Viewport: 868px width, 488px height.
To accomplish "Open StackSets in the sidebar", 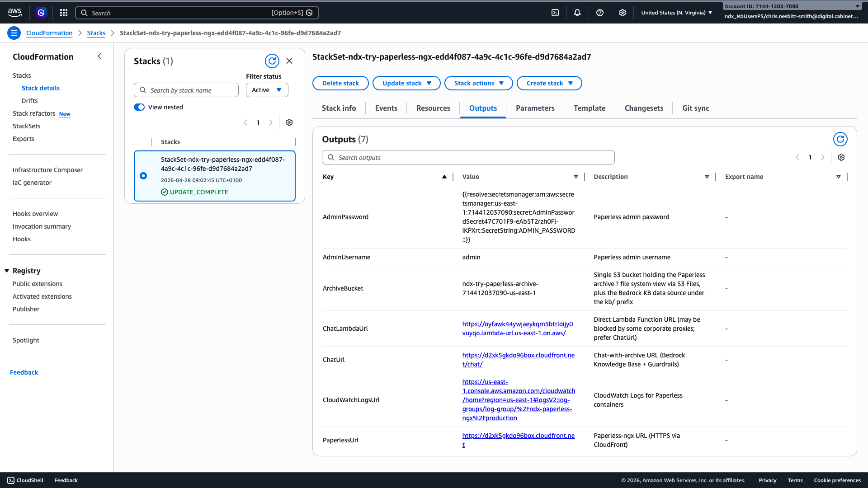I will click(27, 126).
